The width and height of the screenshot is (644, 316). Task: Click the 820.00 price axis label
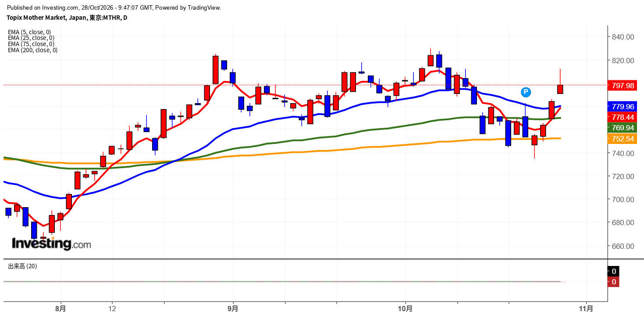623,60
